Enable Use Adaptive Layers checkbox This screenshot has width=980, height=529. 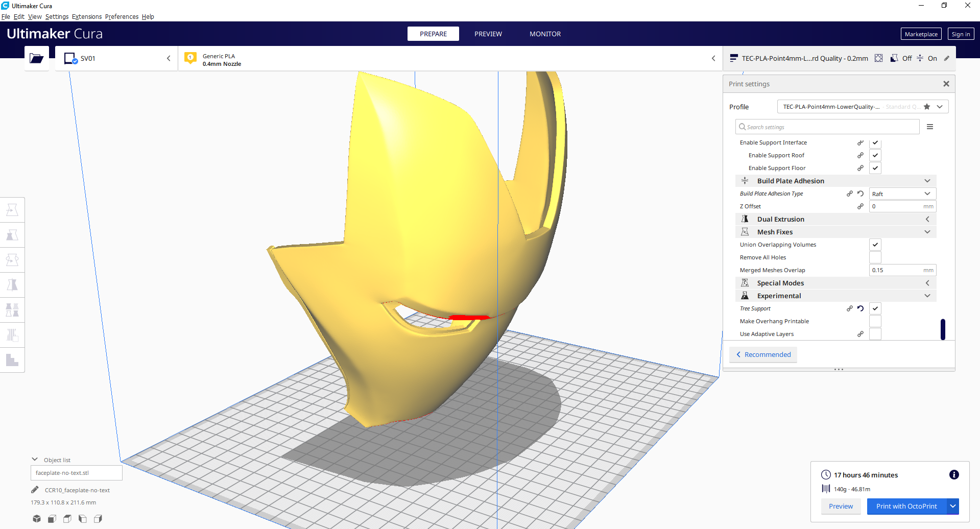tap(875, 334)
